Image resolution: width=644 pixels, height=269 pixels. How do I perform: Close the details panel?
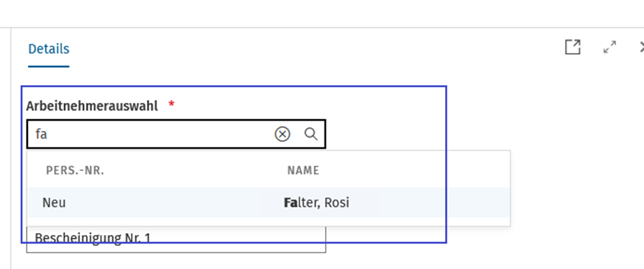[x=641, y=47]
